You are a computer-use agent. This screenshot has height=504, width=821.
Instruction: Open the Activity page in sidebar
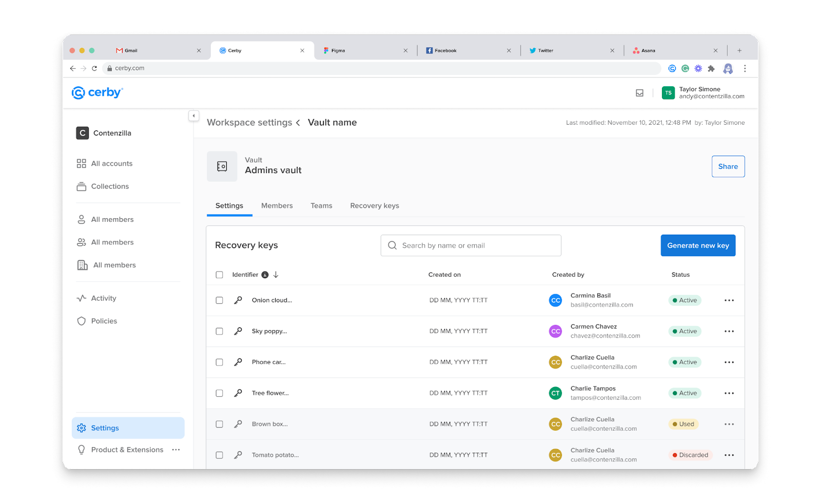pos(103,298)
